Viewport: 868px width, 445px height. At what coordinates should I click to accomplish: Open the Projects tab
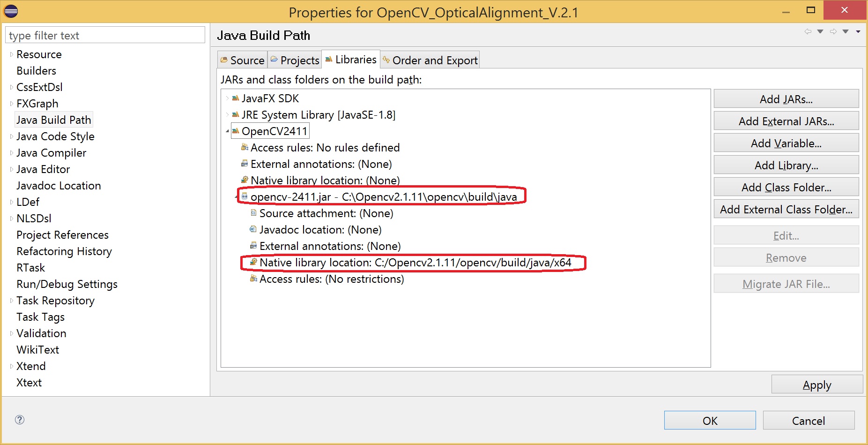294,60
